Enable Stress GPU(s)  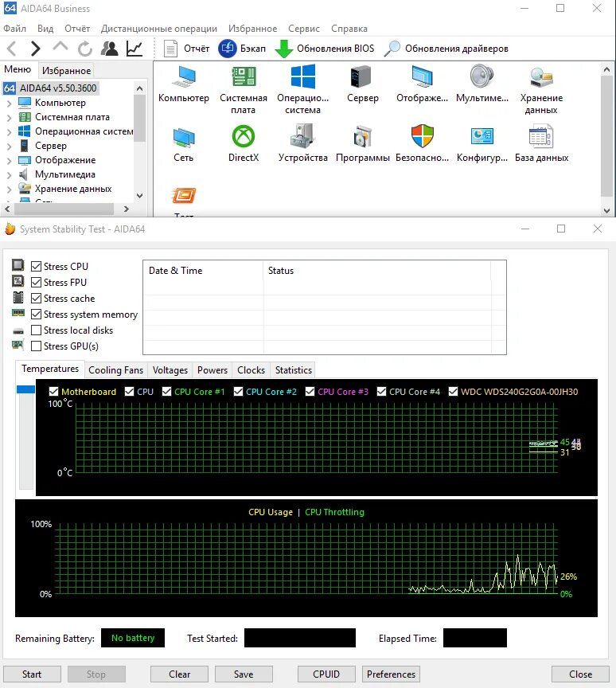(37, 346)
